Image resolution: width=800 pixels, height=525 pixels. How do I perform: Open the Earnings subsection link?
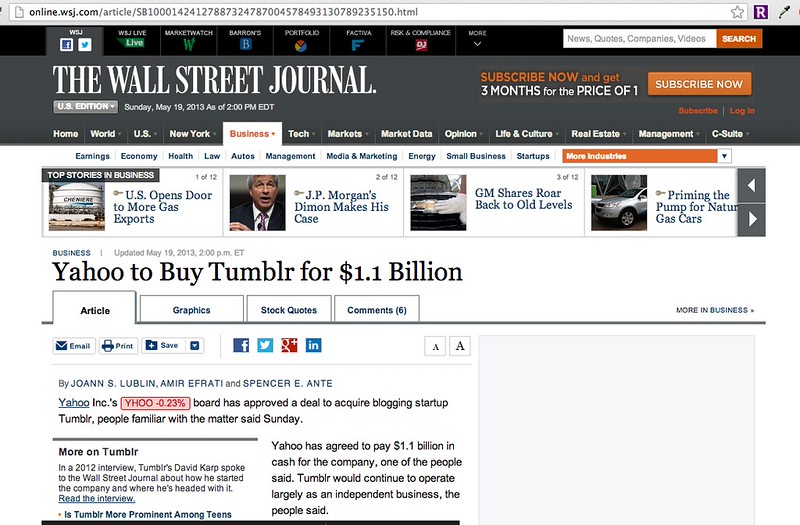[x=92, y=156]
